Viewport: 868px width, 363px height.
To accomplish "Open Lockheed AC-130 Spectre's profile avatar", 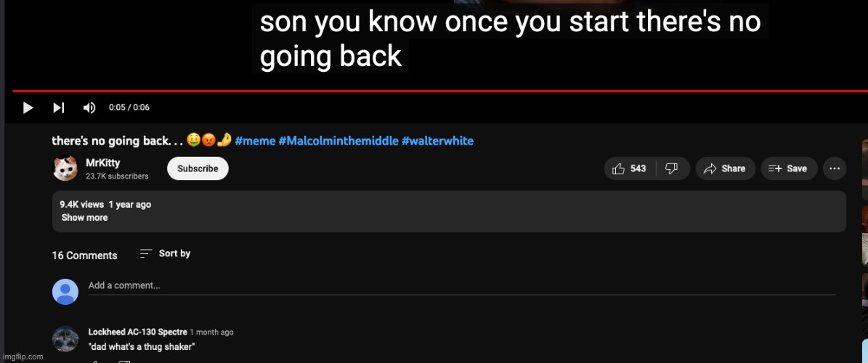I will tap(65, 339).
